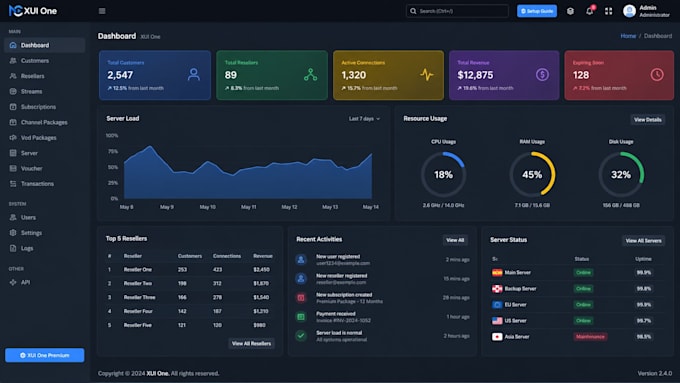The height and width of the screenshot is (383, 680).
Task: Click the Total Revenue dollar icon
Action: [x=542, y=75]
